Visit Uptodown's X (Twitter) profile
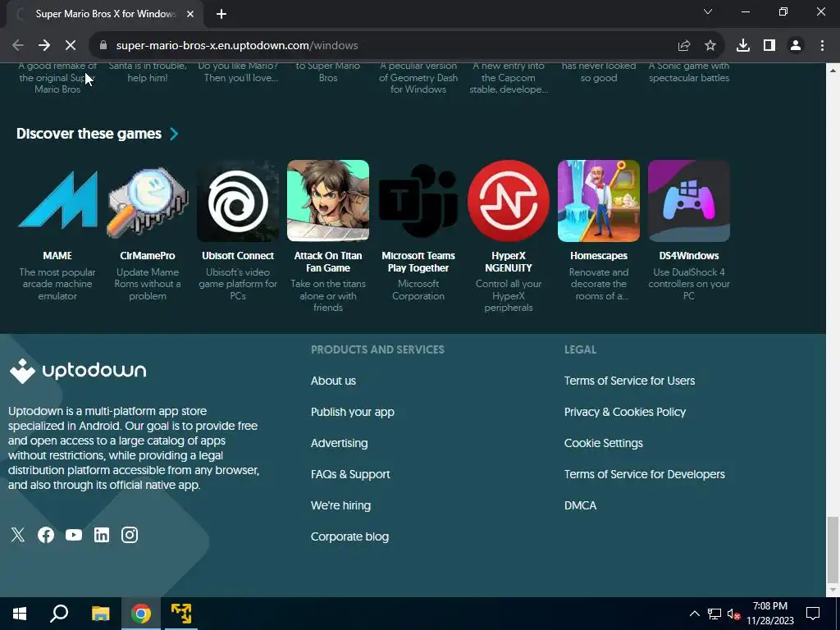 point(18,535)
